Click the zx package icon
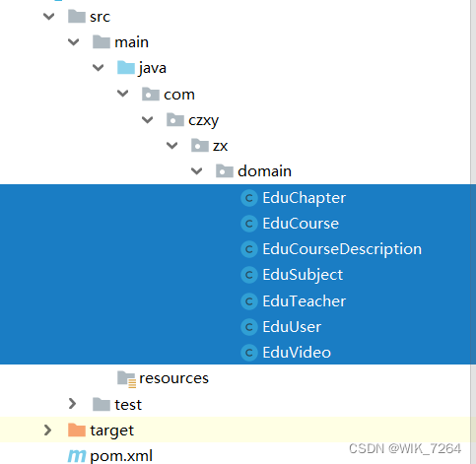This screenshot has width=476, height=464. click(x=200, y=145)
